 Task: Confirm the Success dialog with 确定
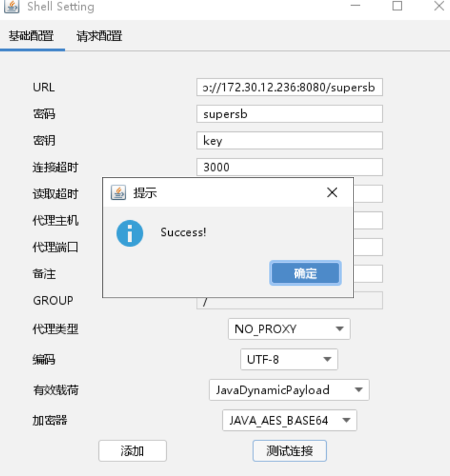(305, 273)
